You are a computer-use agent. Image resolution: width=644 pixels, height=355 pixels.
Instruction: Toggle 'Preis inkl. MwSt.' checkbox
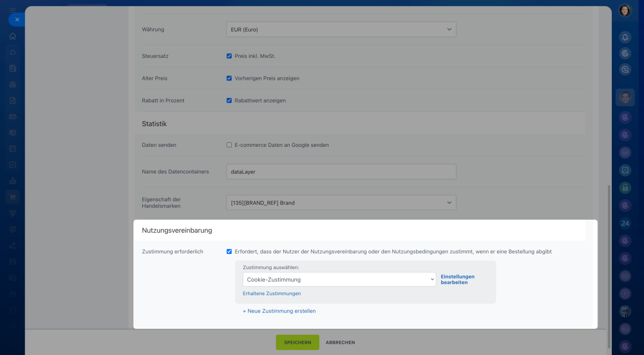[229, 56]
